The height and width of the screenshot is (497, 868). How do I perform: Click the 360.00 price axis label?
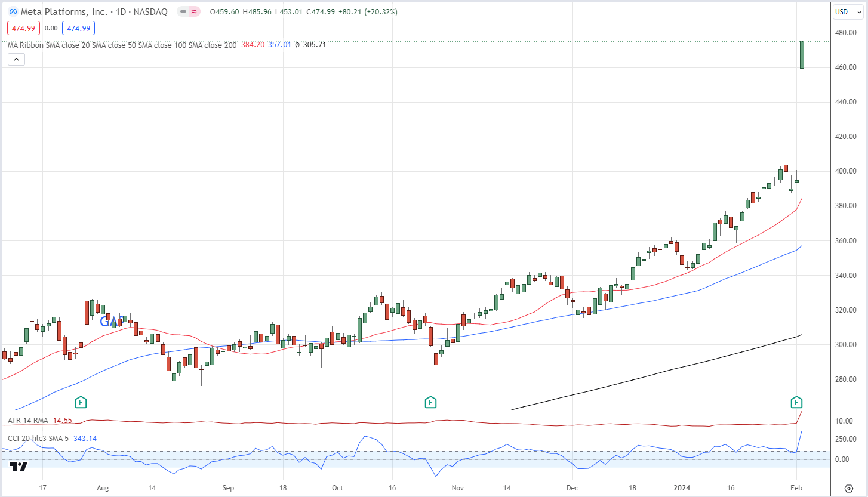click(x=845, y=241)
